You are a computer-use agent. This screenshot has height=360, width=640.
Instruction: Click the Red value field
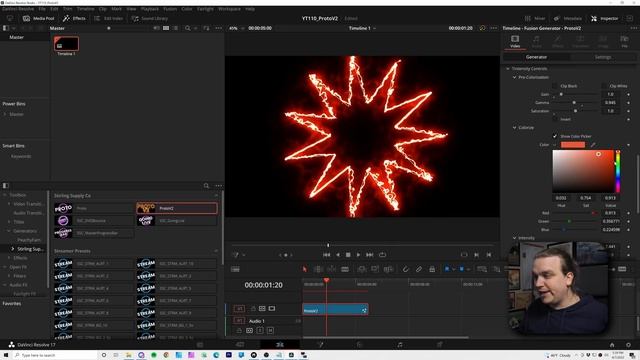pos(611,213)
